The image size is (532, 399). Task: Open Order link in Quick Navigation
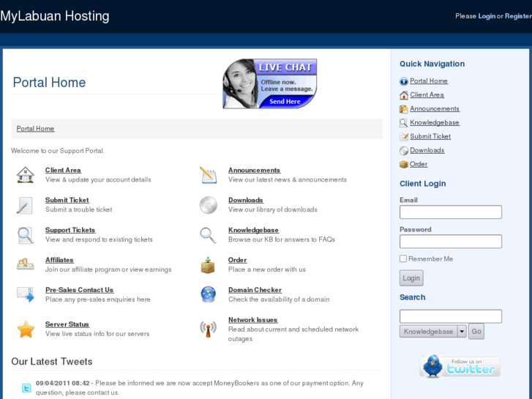[x=419, y=164]
